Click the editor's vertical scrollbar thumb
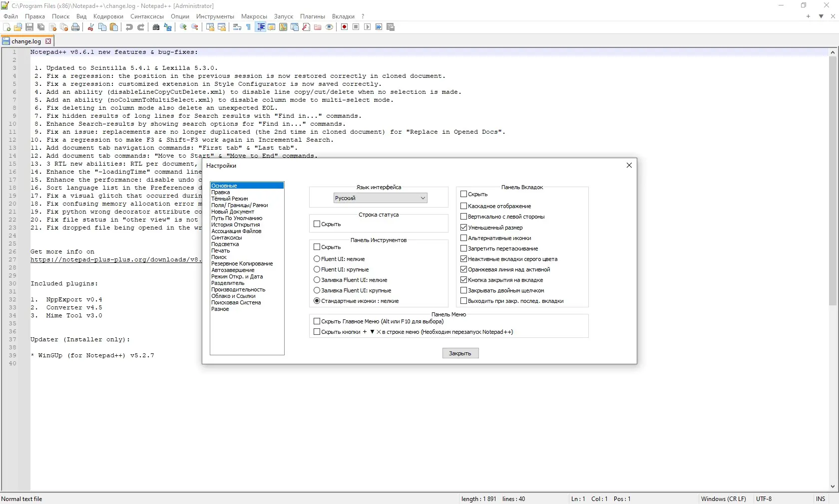The width and height of the screenshot is (839, 504). click(833, 181)
